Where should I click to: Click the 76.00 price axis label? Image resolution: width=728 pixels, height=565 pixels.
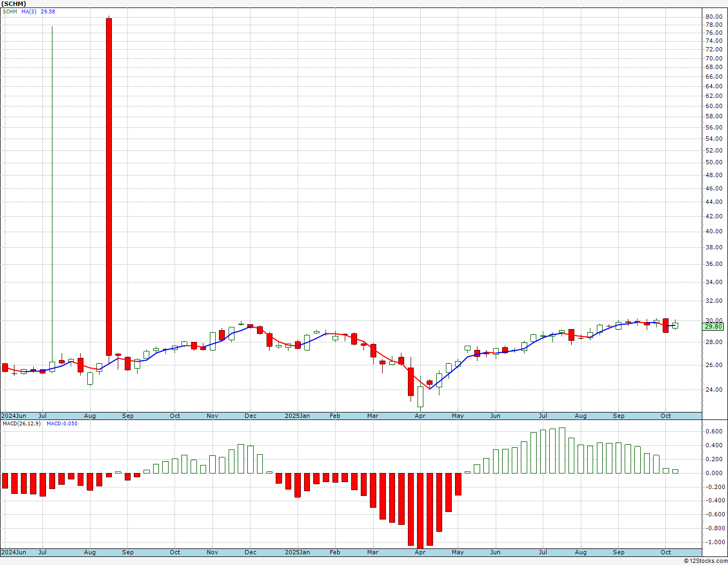pos(714,33)
